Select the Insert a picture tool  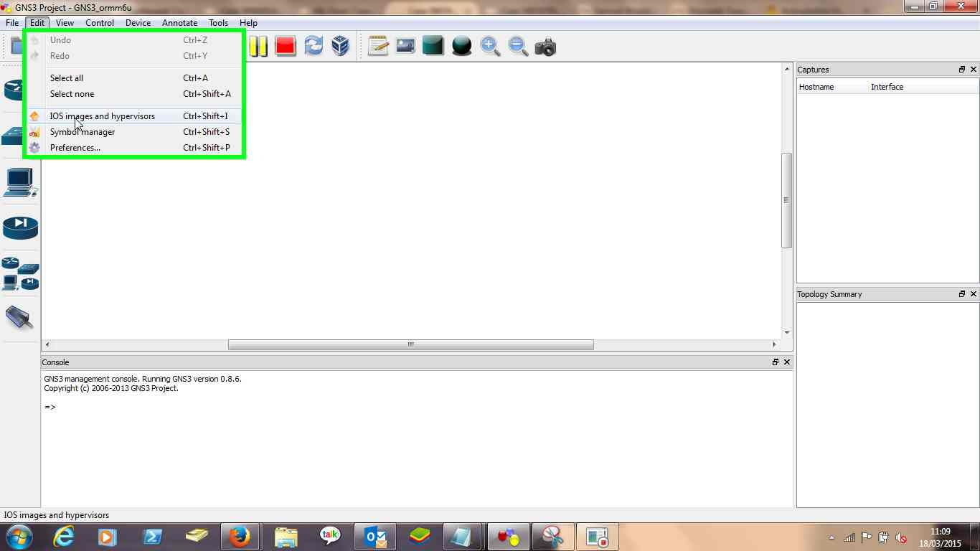click(x=405, y=47)
